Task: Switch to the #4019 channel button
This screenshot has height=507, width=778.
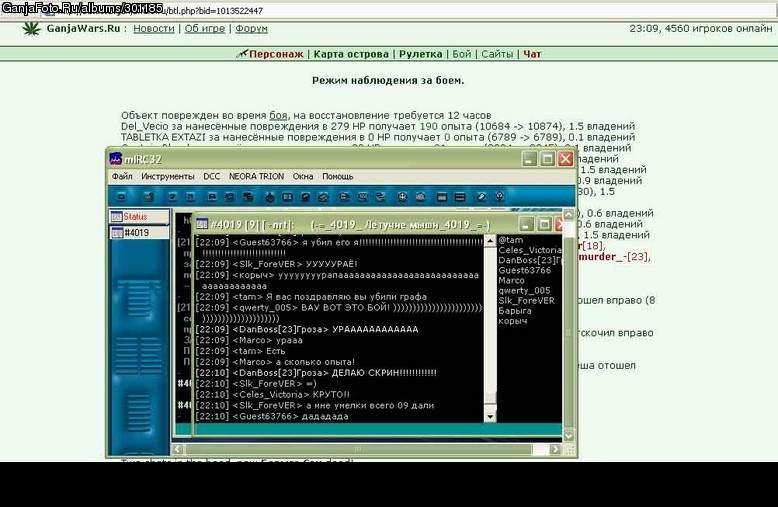Action: tap(139, 233)
